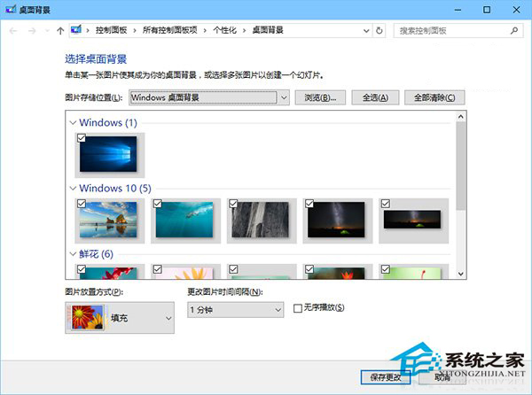The image size is (532, 395).
Task: Open the address bar history dropdown
Action: tap(366, 31)
